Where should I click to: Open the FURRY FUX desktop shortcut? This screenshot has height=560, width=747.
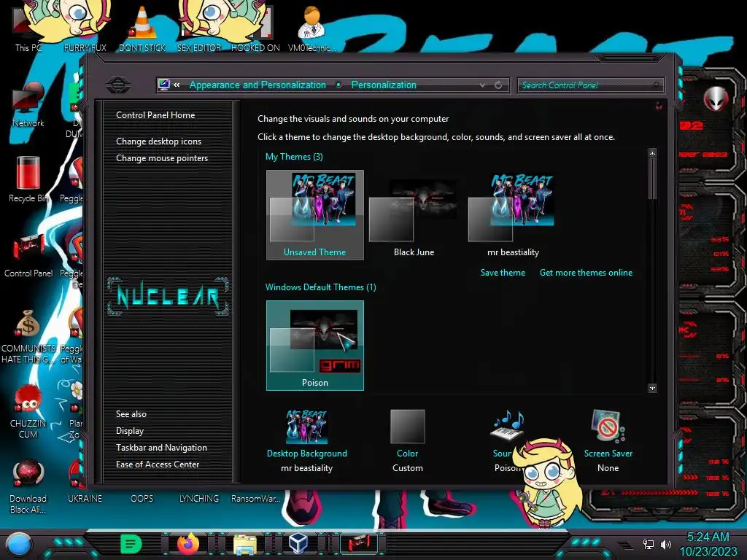click(85, 28)
